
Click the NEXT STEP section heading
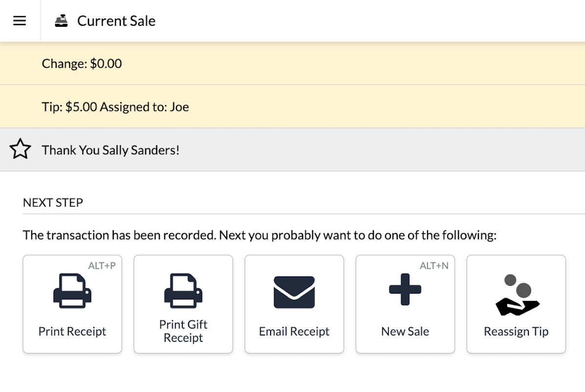pos(53,203)
